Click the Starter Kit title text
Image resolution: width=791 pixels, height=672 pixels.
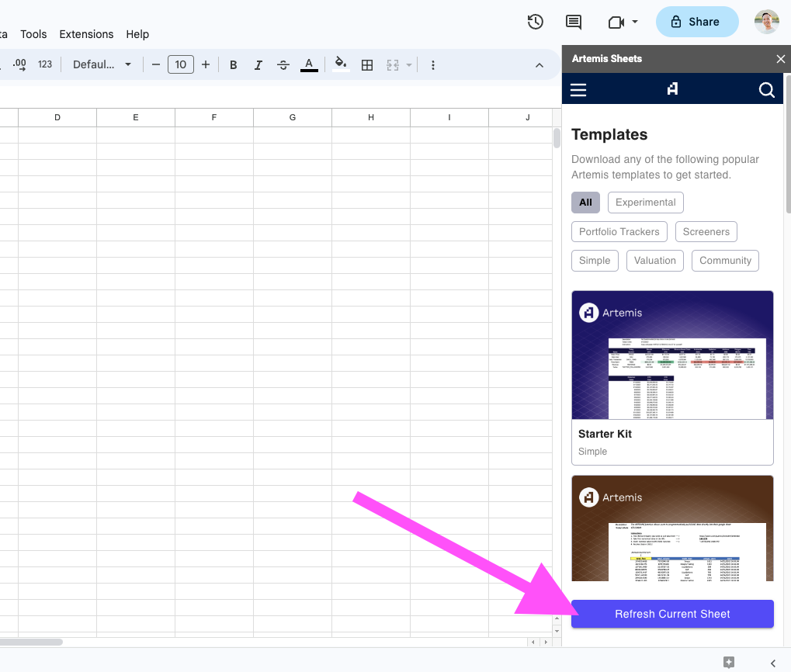[605, 434]
